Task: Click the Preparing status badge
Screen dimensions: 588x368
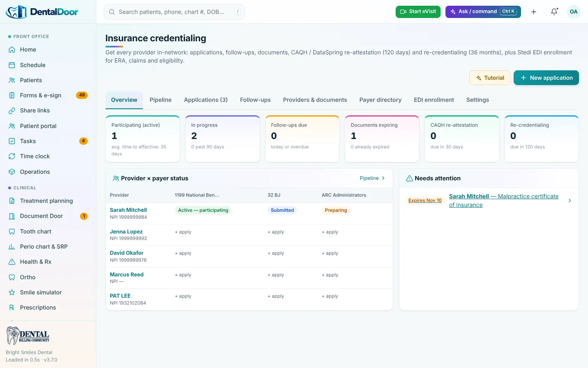Action: [336, 210]
